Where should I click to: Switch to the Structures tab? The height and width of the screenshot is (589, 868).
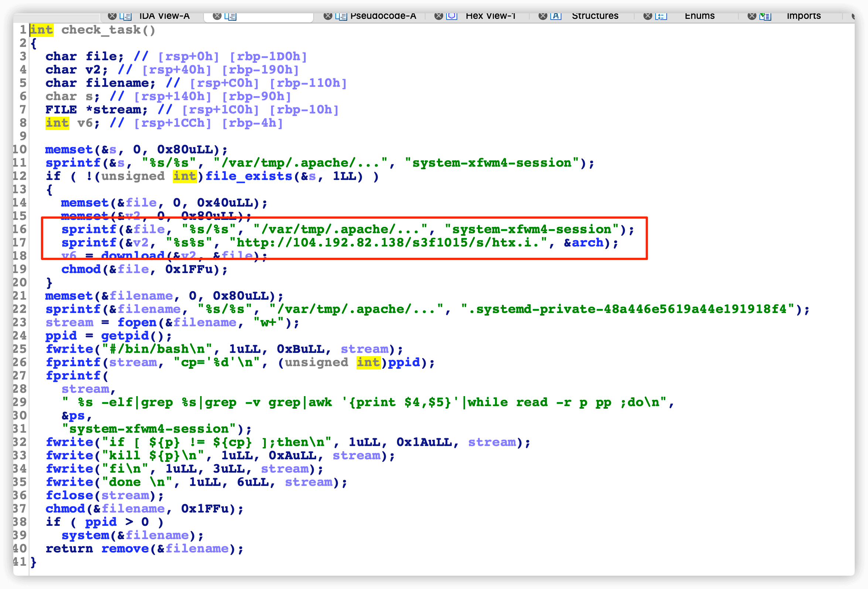595,17
